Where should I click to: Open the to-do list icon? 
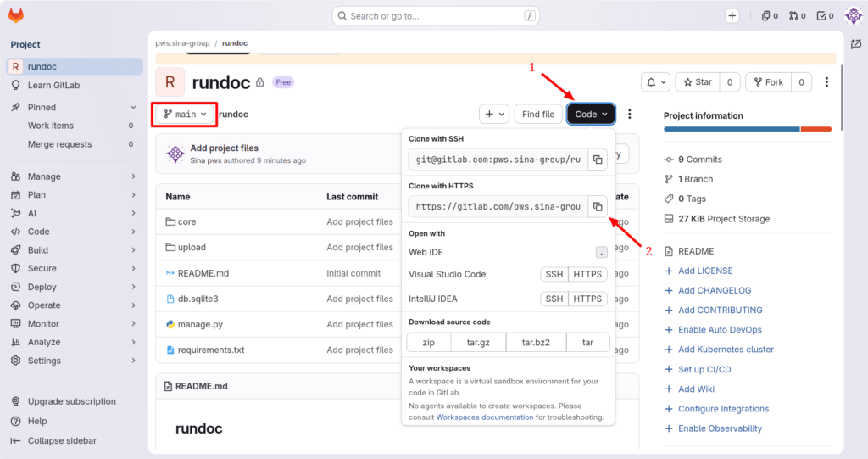tap(825, 16)
